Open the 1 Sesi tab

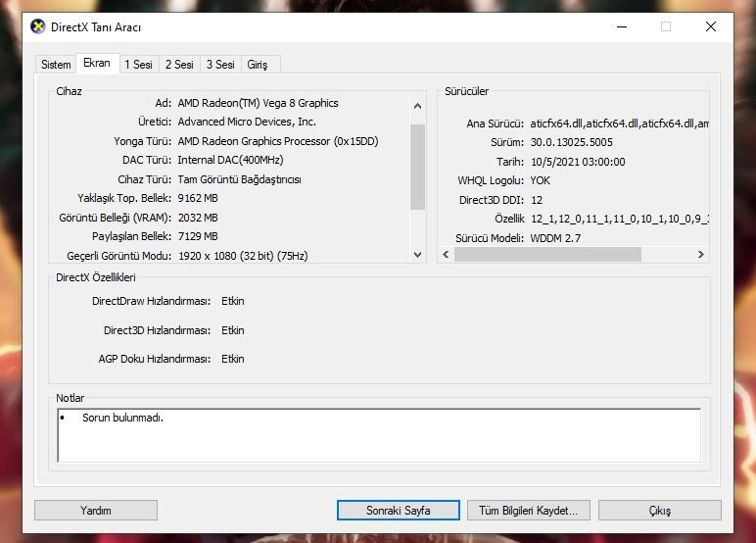138,64
